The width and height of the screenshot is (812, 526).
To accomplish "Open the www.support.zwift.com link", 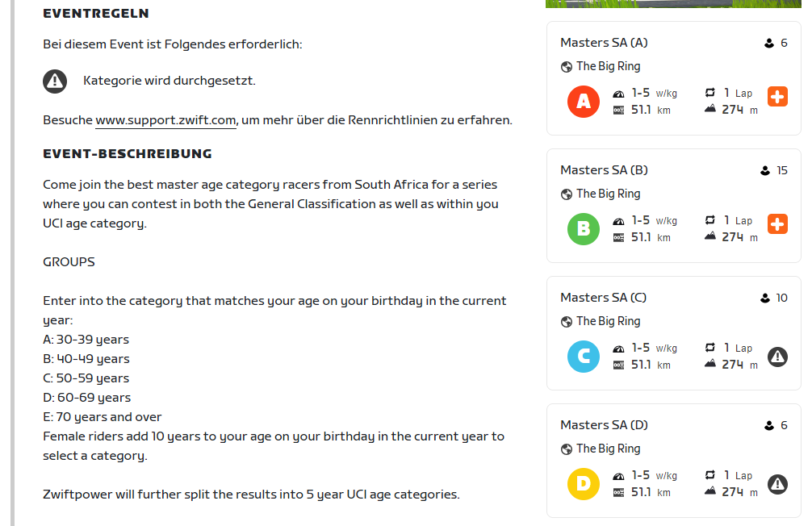I will (165, 120).
